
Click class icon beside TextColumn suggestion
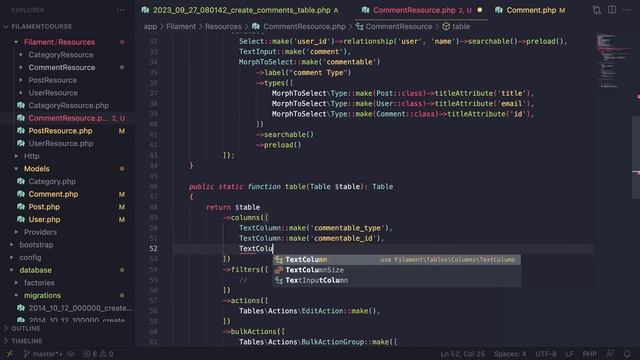pyautogui.click(x=279, y=260)
